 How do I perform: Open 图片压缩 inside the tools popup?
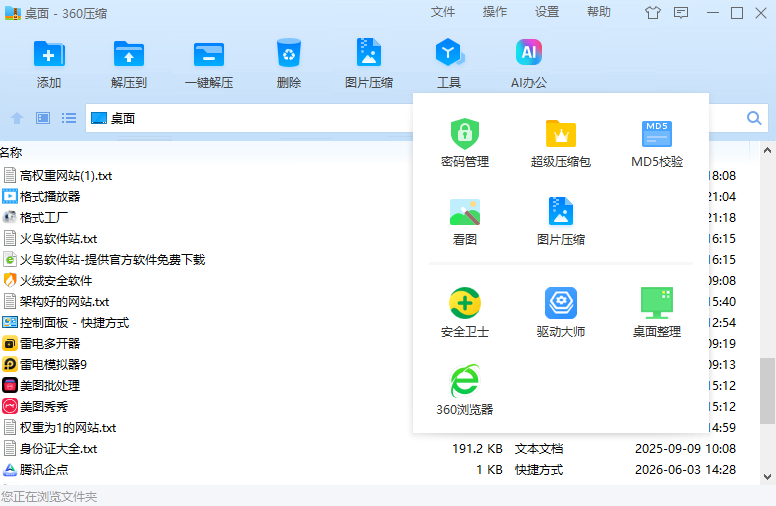561,221
